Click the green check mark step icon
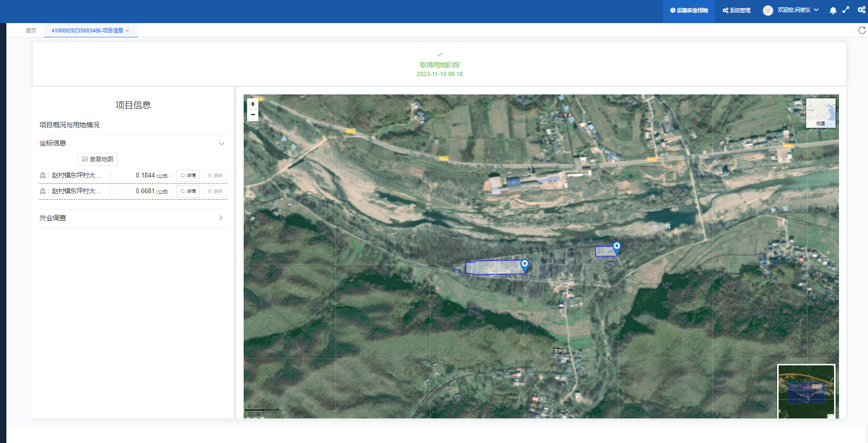Screen dimensions: 868x443 click(440, 55)
